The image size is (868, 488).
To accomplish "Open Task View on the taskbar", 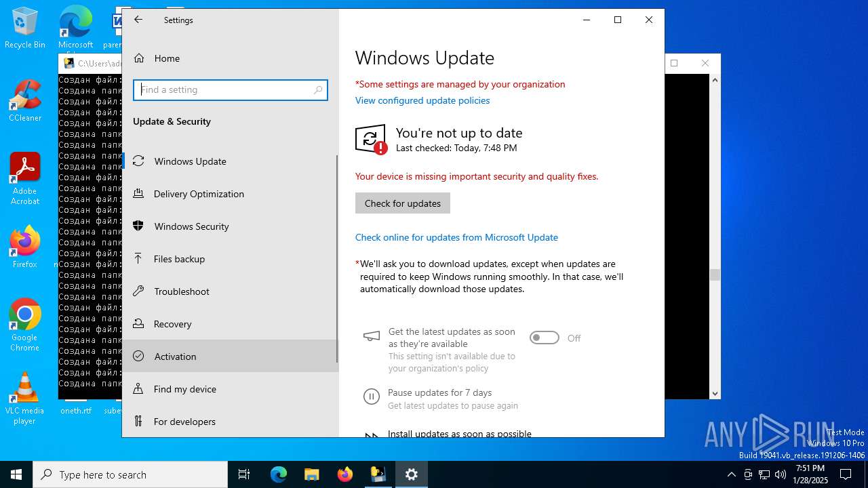I will point(244,474).
